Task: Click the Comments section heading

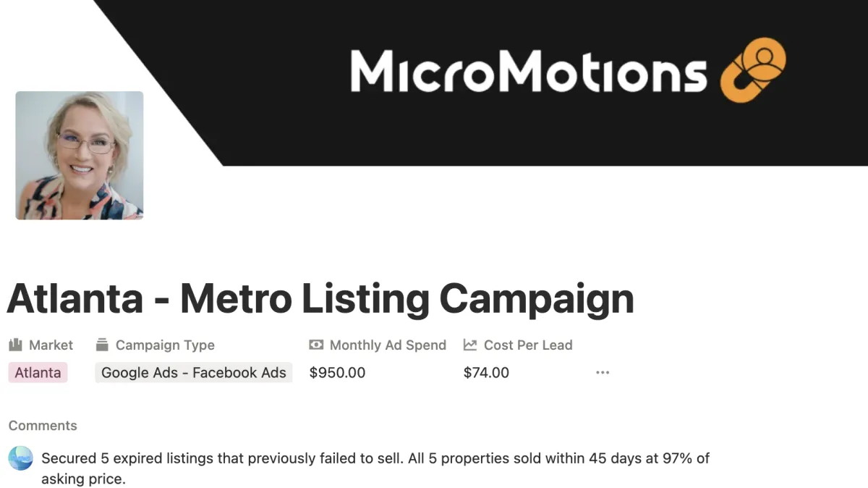Action: point(43,426)
